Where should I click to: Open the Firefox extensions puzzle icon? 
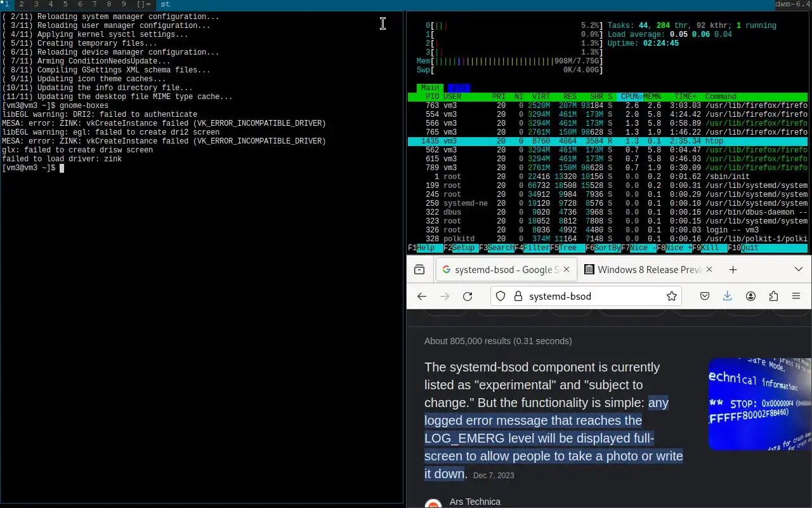coord(773,296)
